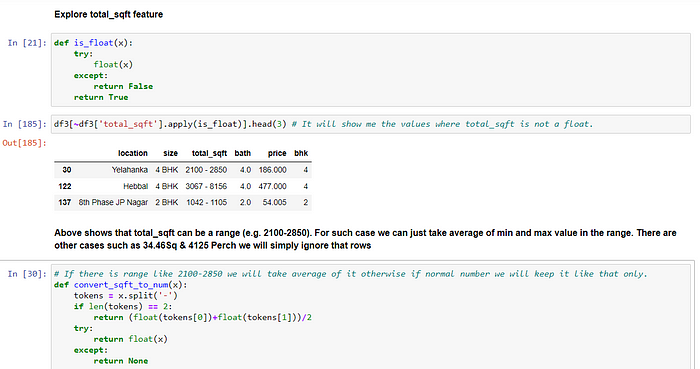
Task: Click the 'return None' line
Action: point(121,361)
